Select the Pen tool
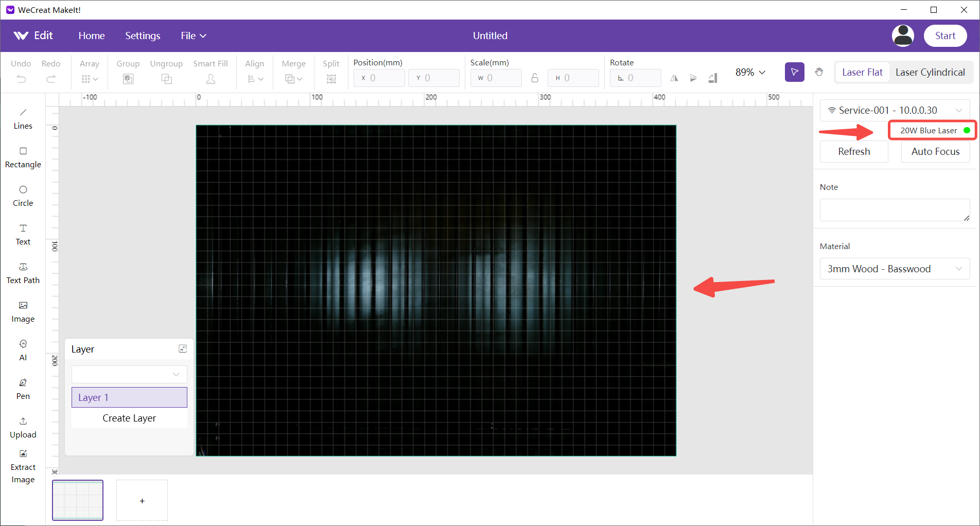 (23, 389)
